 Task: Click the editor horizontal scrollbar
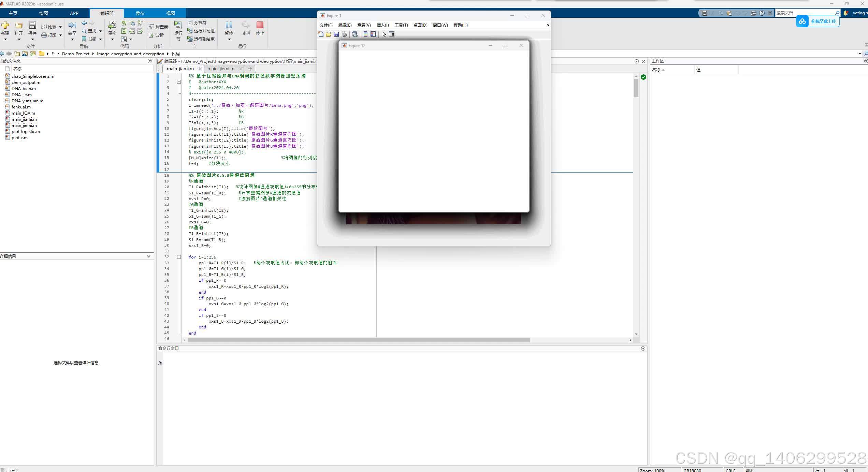click(358, 340)
